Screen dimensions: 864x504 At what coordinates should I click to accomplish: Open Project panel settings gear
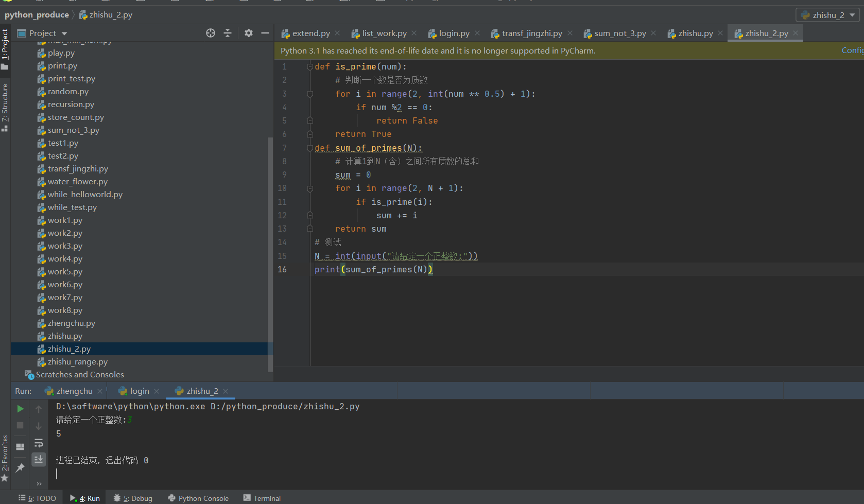coord(249,33)
